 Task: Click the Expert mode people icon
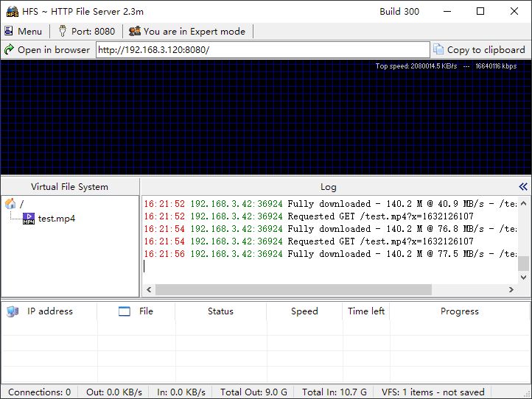click(x=135, y=31)
